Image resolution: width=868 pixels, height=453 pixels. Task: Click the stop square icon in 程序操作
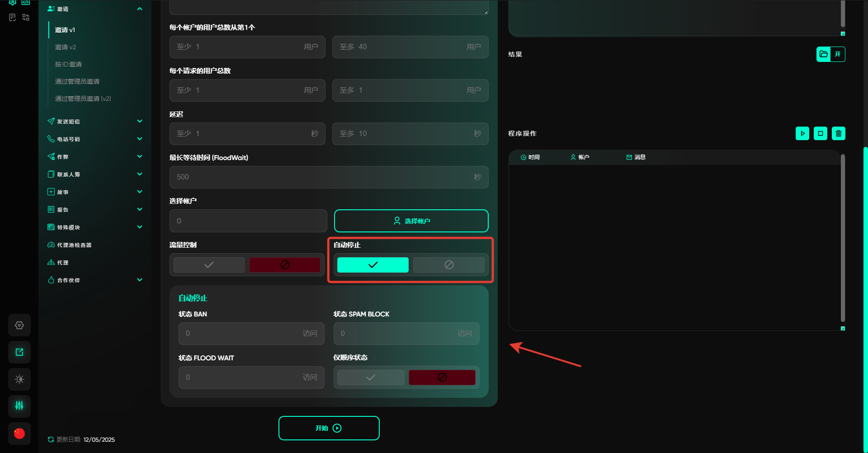tap(820, 133)
